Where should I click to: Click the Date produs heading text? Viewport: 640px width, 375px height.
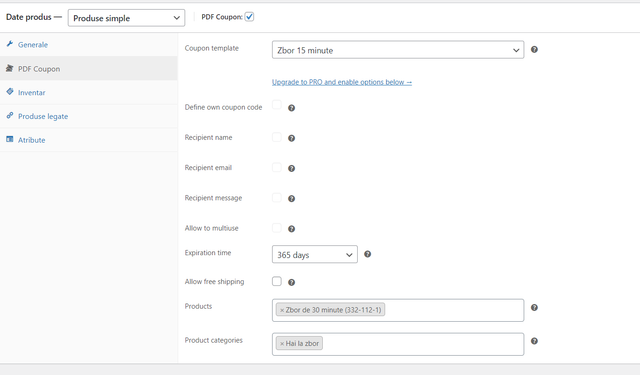point(29,17)
